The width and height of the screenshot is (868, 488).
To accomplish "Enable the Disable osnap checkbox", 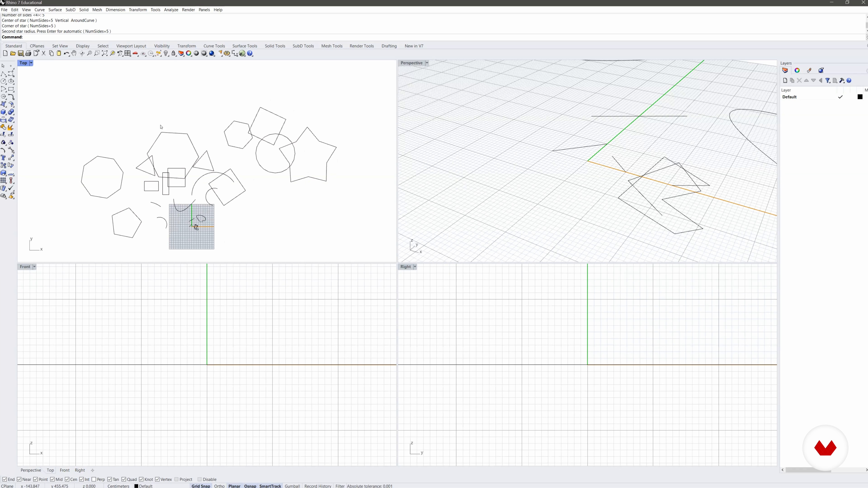I will [199, 479].
